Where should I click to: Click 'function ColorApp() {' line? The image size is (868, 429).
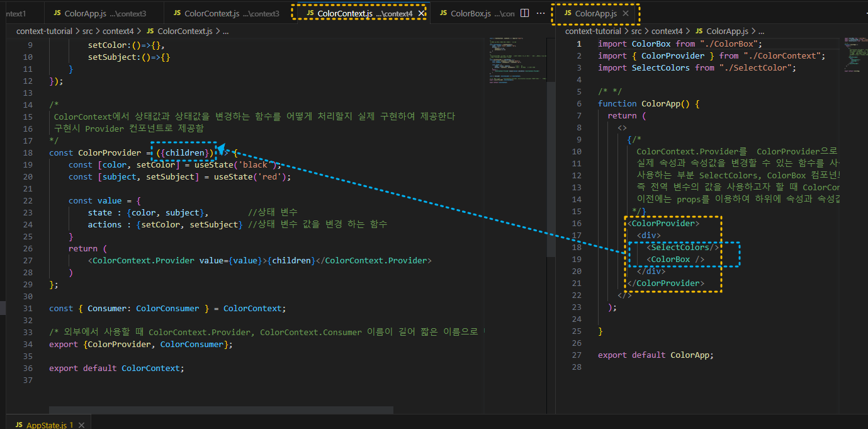tap(649, 103)
